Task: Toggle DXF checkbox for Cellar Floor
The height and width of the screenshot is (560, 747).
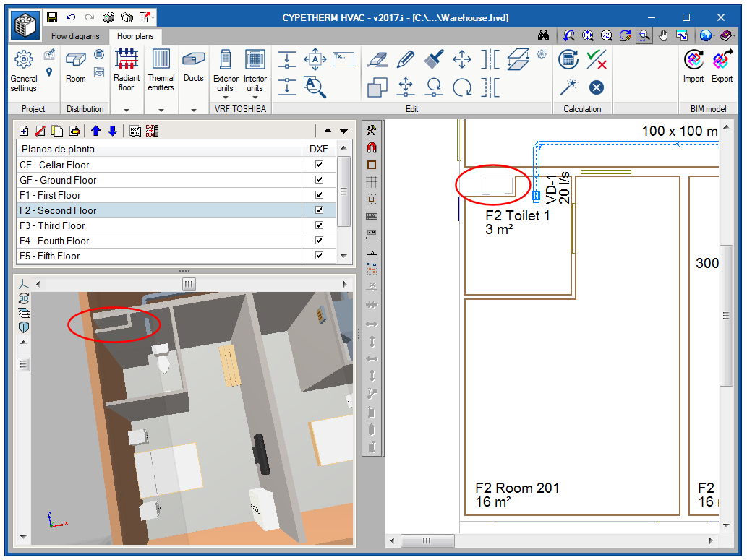Action: click(x=319, y=165)
